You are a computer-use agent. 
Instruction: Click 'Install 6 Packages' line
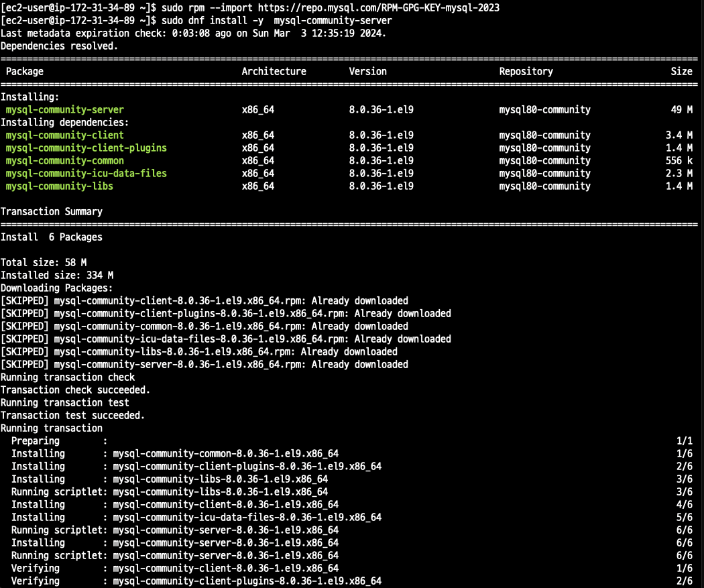52,237
